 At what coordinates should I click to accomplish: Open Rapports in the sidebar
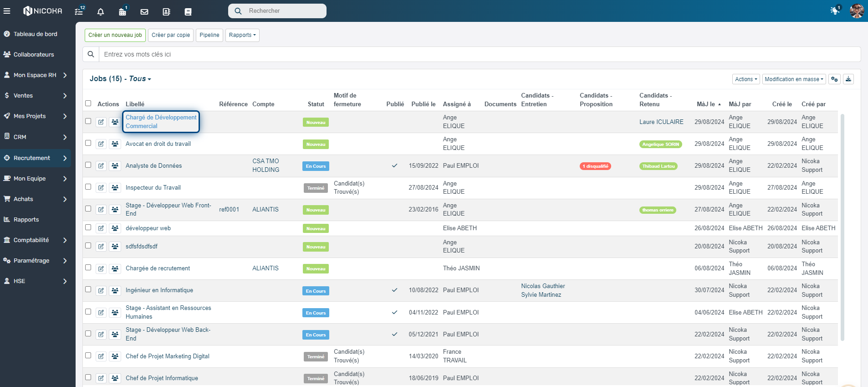(36, 220)
